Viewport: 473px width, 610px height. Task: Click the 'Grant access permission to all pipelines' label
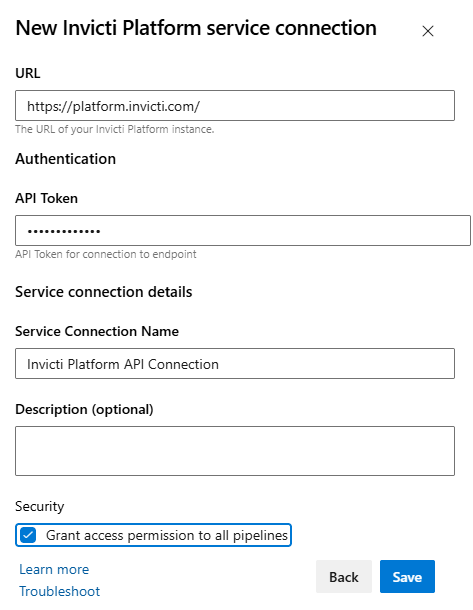(x=167, y=535)
